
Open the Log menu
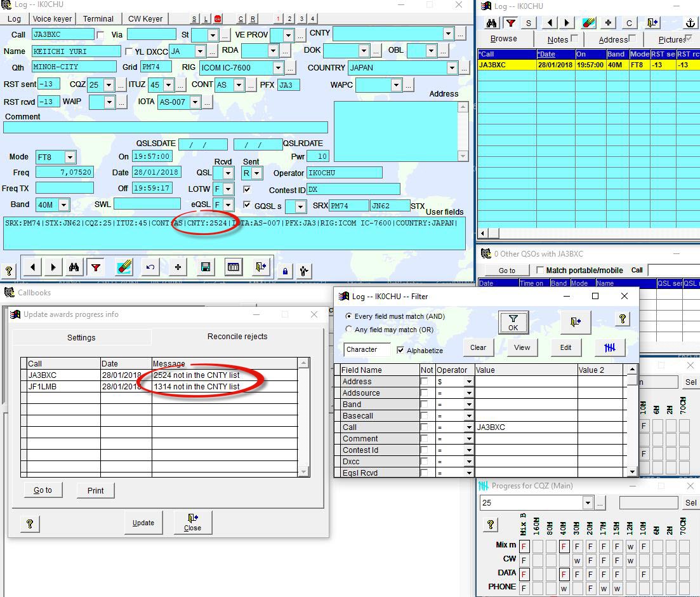point(15,19)
